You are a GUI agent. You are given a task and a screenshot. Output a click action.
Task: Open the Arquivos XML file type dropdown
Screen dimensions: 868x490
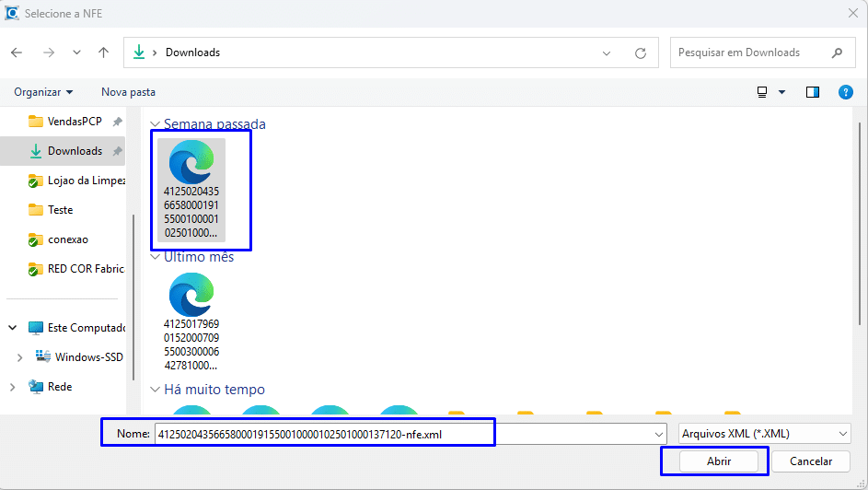(x=763, y=433)
